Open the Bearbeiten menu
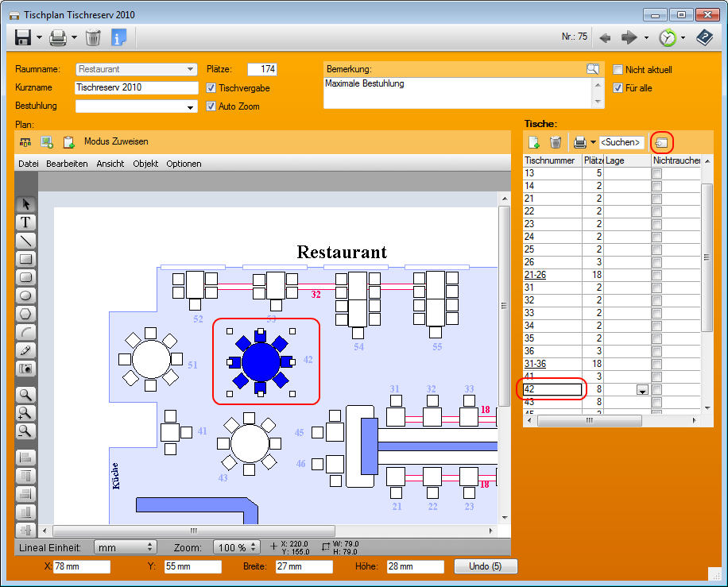728x587 pixels. 67,164
